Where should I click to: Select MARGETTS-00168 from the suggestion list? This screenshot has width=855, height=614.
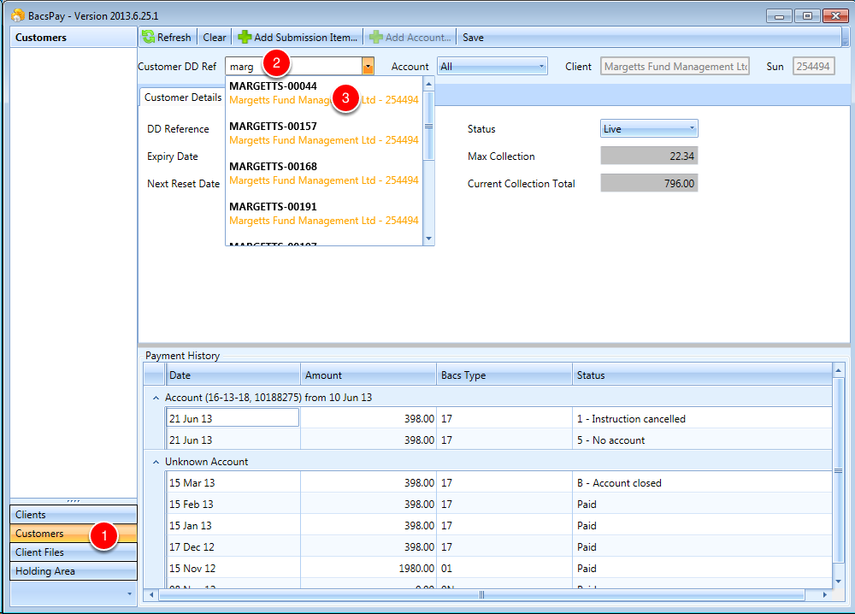324,173
